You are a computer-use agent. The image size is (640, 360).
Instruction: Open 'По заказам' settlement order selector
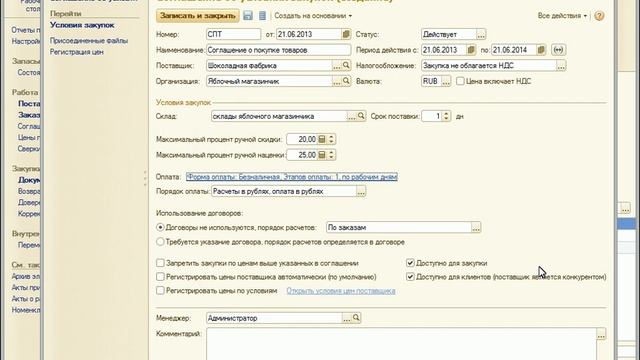click(x=476, y=227)
